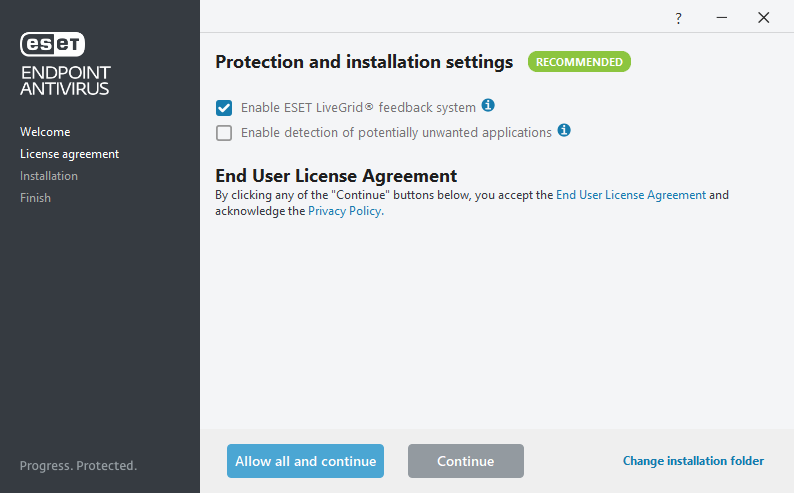
Task: Click the green RECOMMENDED badge
Action: [x=579, y=62]
